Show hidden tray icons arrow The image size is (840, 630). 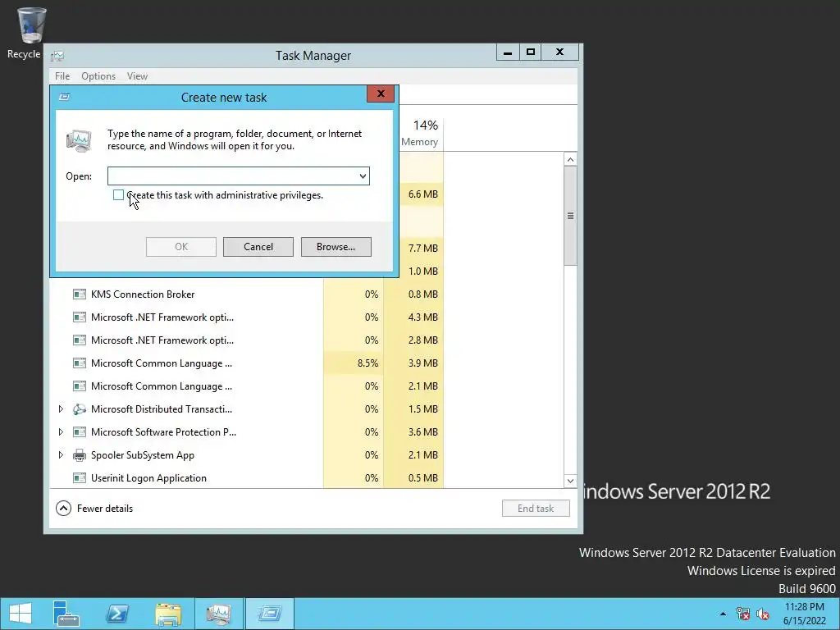point(724,614)
